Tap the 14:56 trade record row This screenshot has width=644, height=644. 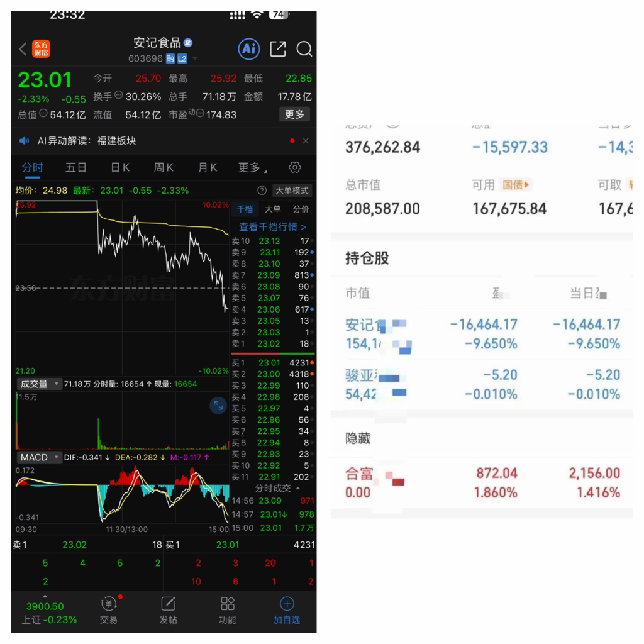point(273,501)
